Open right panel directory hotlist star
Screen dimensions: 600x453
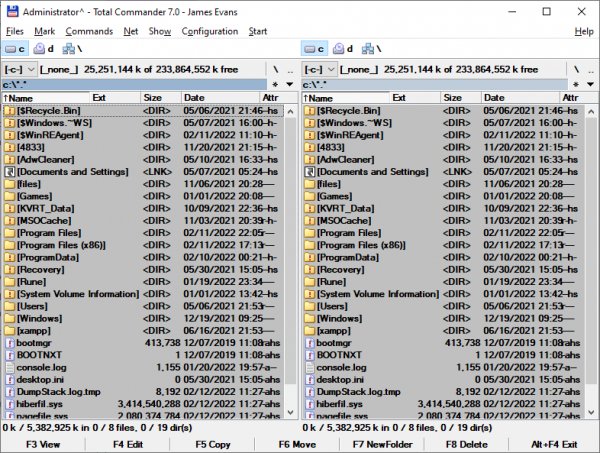coord(576,85)
